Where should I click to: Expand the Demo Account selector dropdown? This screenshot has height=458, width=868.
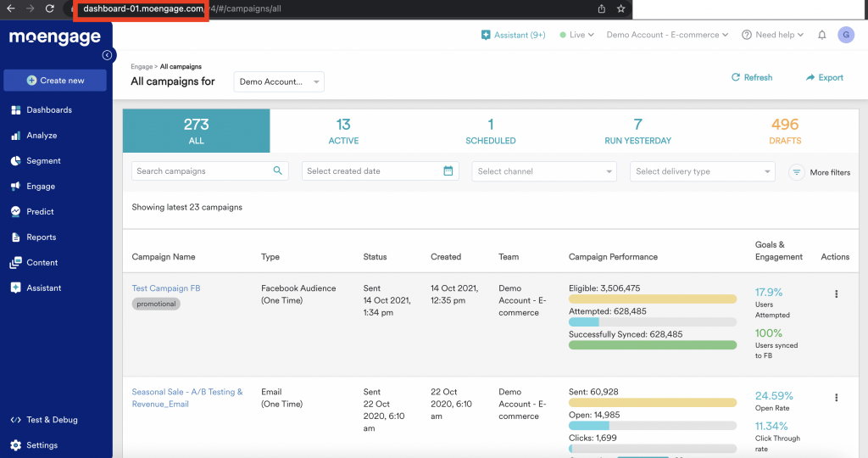pos(279,82)
